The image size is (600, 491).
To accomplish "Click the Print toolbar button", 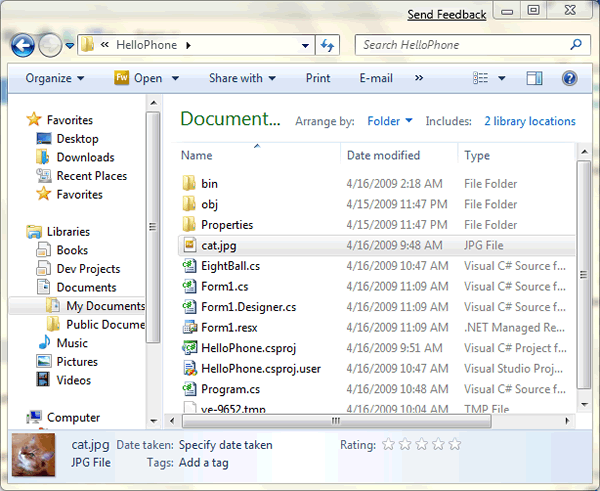I will [318, 78].
